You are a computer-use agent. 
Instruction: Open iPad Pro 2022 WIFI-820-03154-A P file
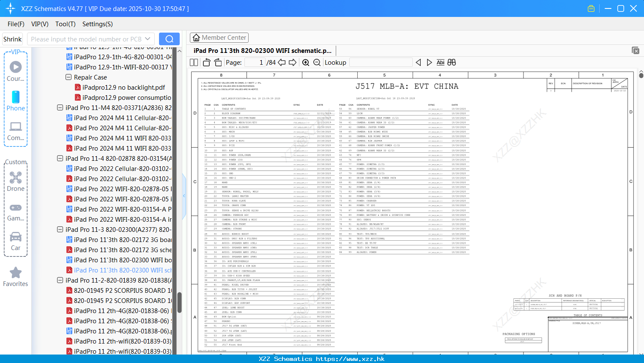coord(123,209)
